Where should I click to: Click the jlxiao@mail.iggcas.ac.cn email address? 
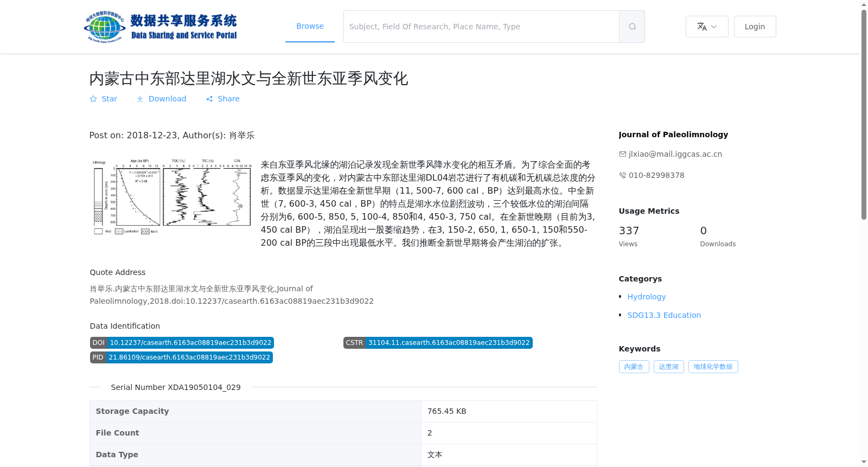point(675,154)
